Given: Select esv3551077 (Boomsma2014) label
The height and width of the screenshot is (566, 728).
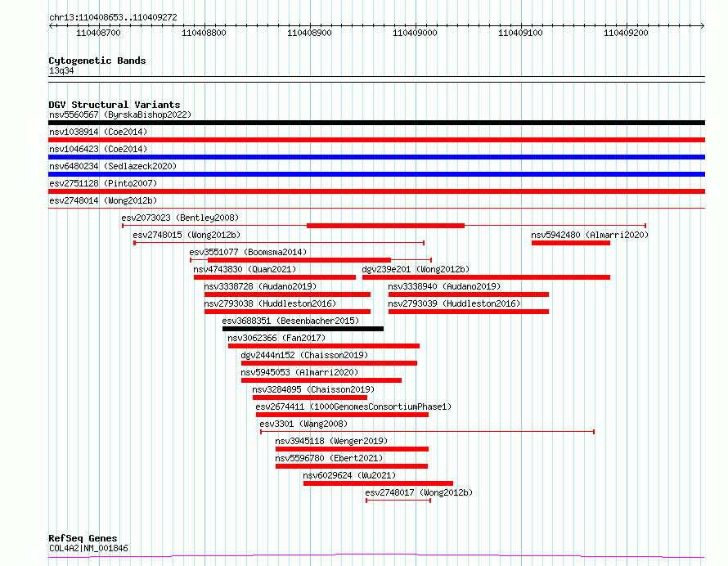Looking at the screenshot, I should (x=248, y=252).
